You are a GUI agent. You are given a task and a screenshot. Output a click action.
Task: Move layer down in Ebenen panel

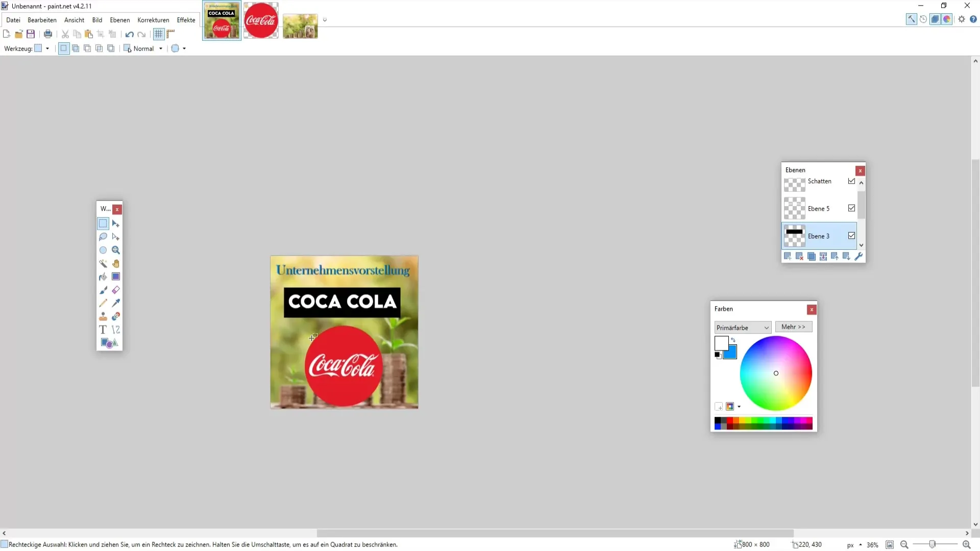[846, 256]
